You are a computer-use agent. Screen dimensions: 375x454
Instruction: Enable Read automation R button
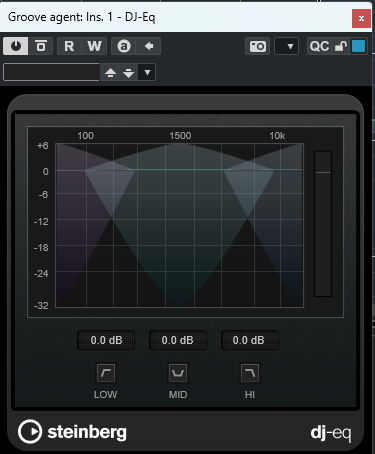click(69, 46)
